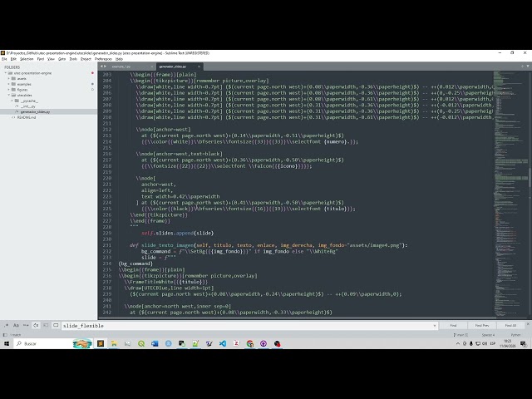This screenshot has width=532, height=399.
Task: Open the Help menu
Action: [x=119, y=59]
